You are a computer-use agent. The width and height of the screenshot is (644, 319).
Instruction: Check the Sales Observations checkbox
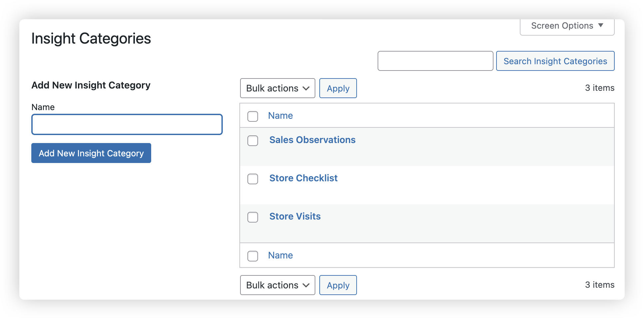[253, 141]
